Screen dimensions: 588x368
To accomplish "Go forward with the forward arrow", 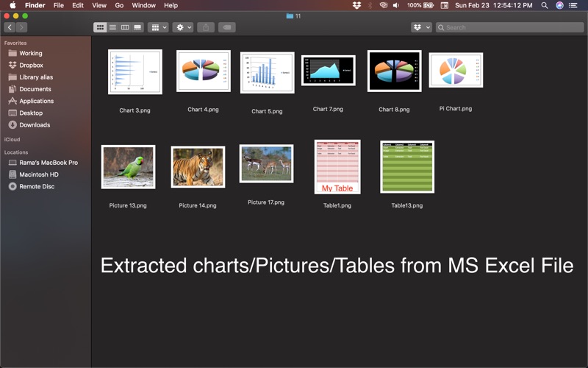I will 21,27.
